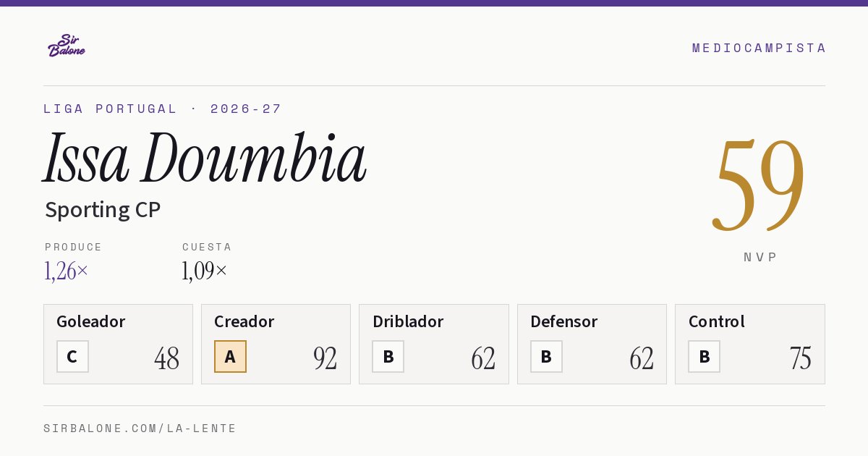Image resolution: width=868 pixels, height=456 pixels.
Task: Click the Mediocampista position label
Action: (759, 48)
